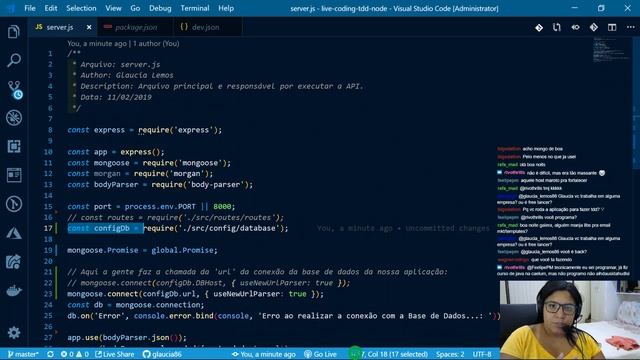
Task: Open the Search view in activity bar
Action: pyautogui.click(x=13, y=60)
